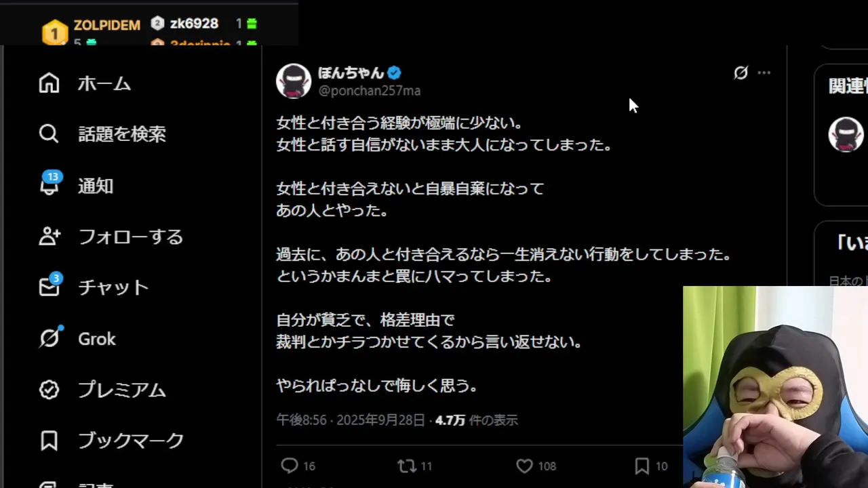868x488 pixels.
Task: Open the ブックマーク bookmark icon in sidebar
Action: coord(49,441)
